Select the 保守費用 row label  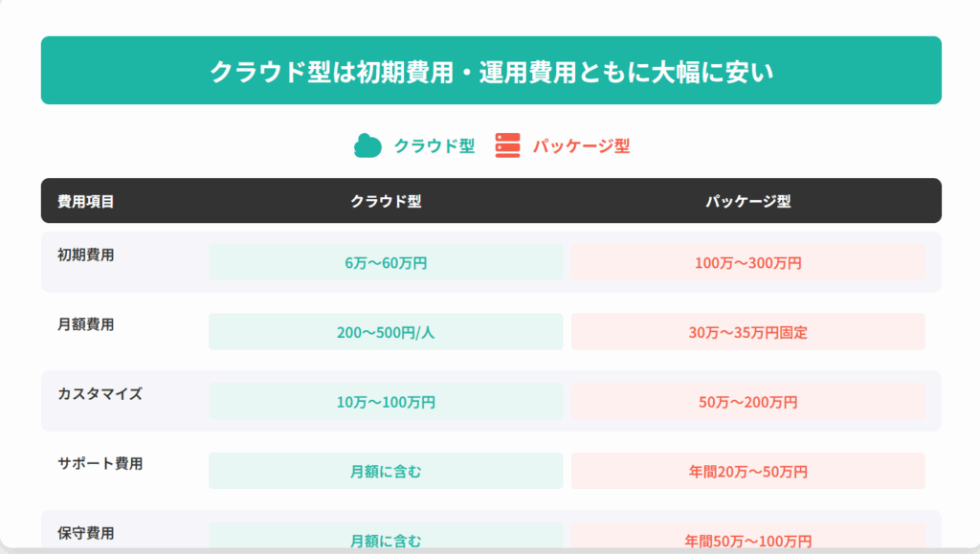coord(86,533)
